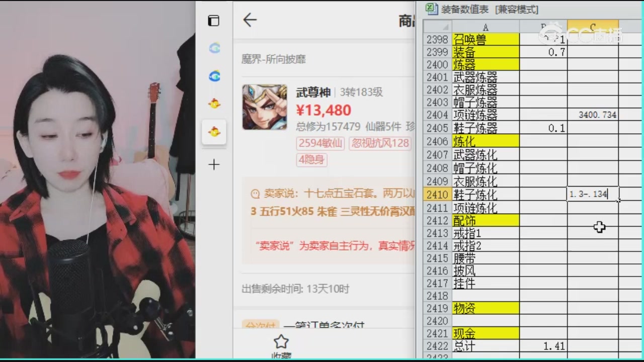
Task: Open the tab overview icon in the sidebar
Action: 214,21
